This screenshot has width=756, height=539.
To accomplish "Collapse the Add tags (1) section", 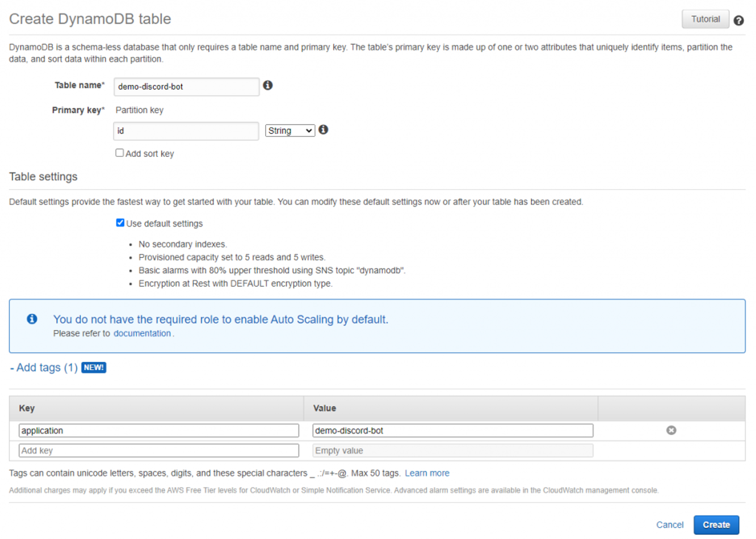I will click(44, 368).
